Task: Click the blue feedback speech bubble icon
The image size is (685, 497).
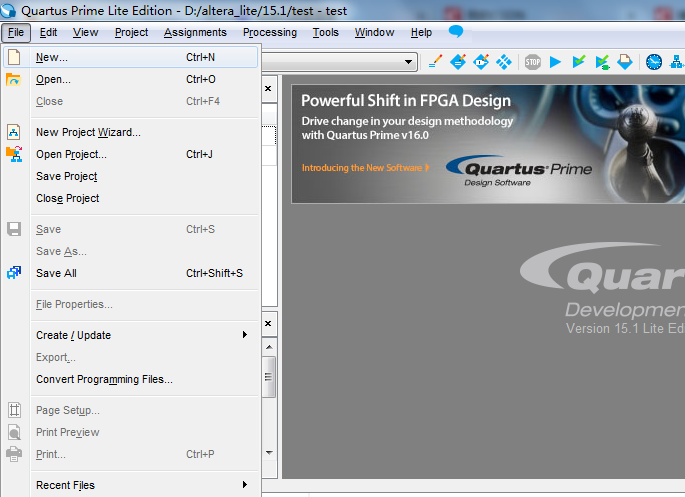Action: [456, 32]
